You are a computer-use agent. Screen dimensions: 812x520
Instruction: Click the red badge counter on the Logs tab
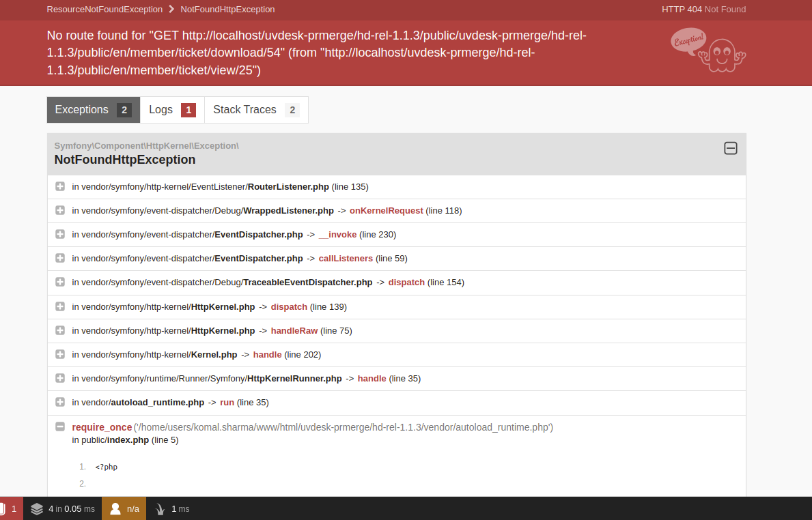187,109
